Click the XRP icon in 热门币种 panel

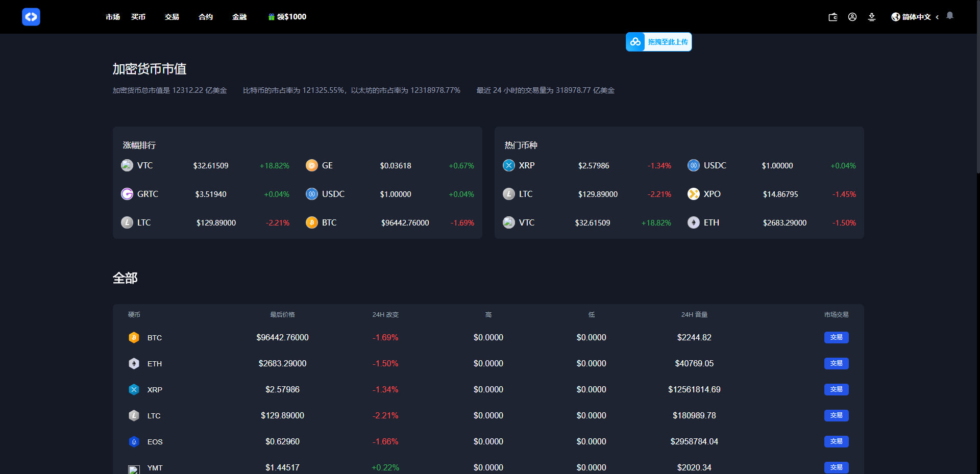[508, 165]
